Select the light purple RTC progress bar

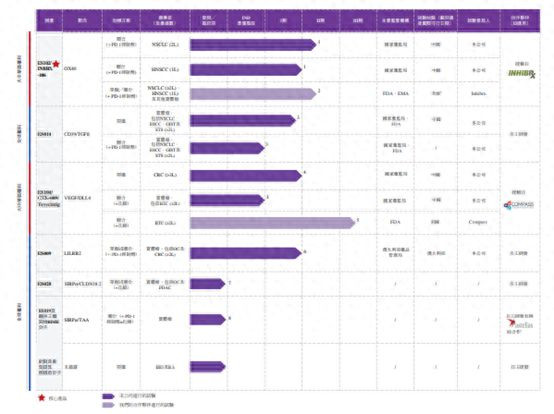pyautogui.click(x=272, y=223)
